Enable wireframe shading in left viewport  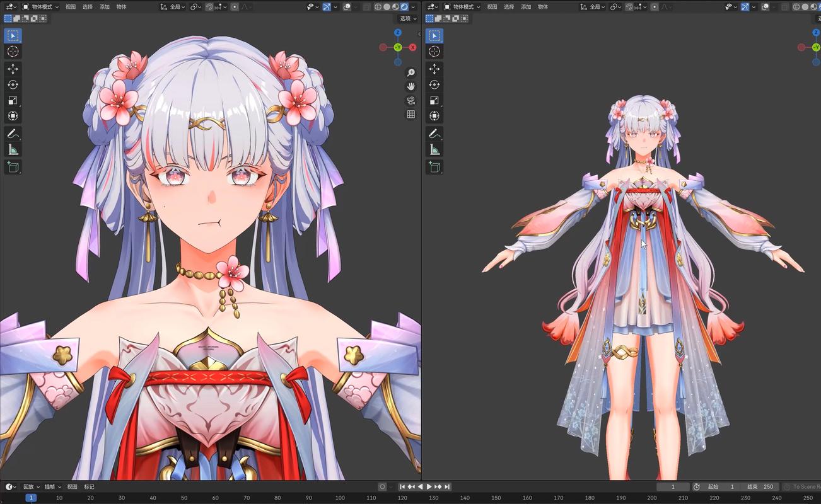pyautogui.click(x=378, y=7)
